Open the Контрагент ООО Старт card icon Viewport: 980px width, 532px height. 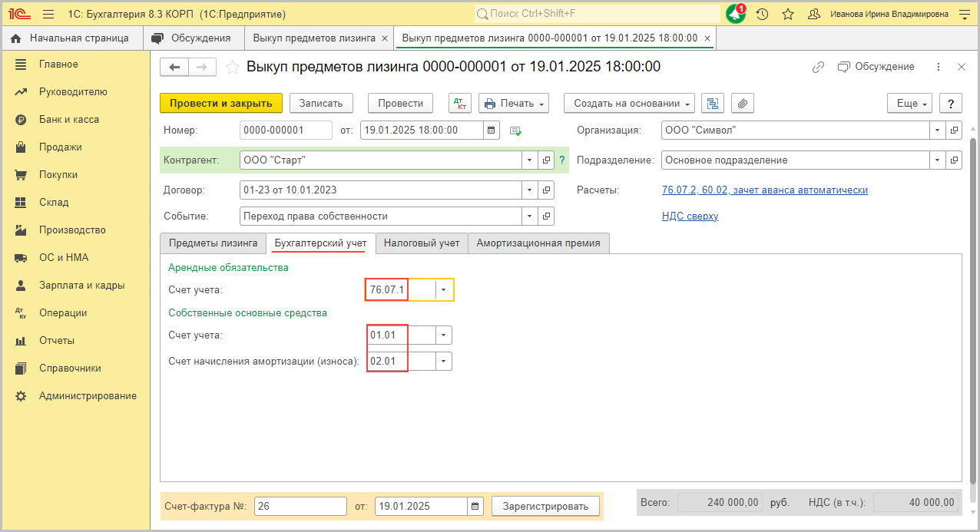click(546, 160)
